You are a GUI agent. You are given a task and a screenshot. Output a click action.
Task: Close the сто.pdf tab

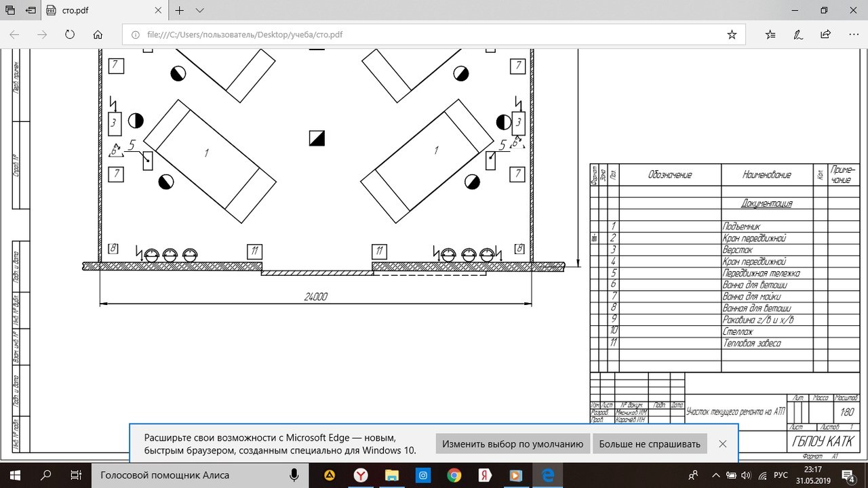pyautogui.click(x=157, y=11)
